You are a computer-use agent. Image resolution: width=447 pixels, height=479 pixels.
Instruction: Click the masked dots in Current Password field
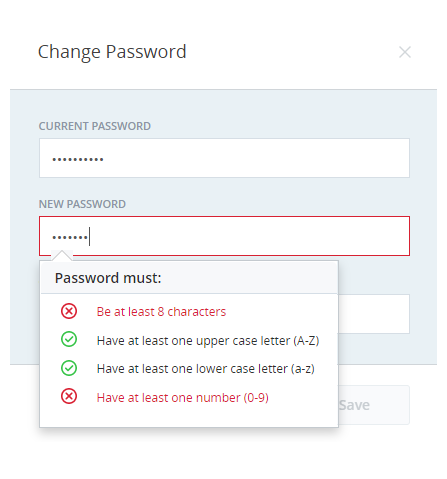point(78,159)
